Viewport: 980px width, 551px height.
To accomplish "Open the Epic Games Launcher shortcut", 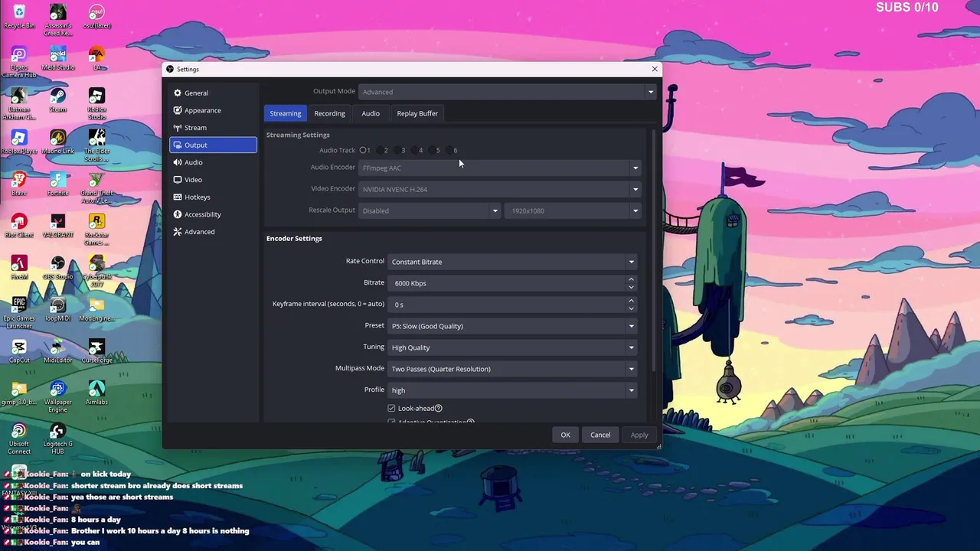I will (19, 313).
